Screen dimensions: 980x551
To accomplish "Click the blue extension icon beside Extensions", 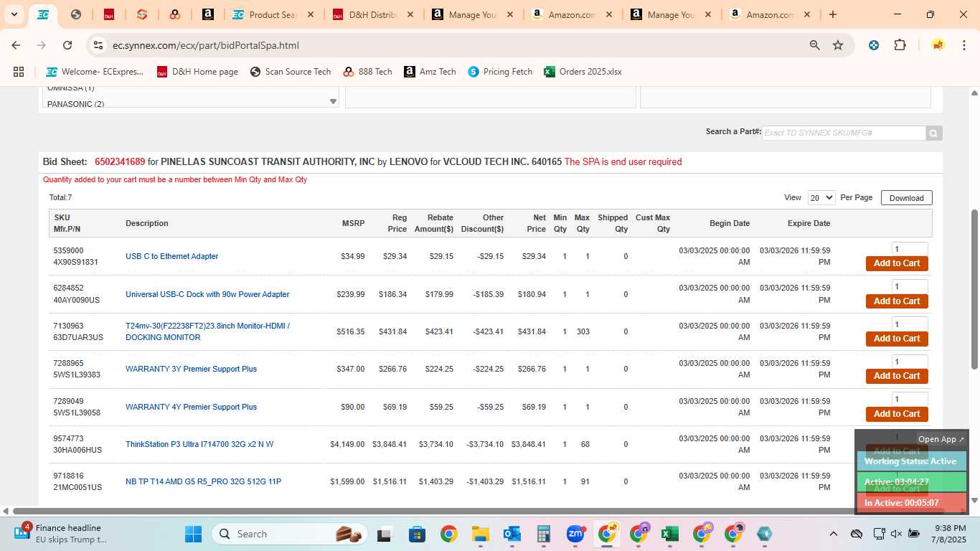I will [x=874, y=45].
